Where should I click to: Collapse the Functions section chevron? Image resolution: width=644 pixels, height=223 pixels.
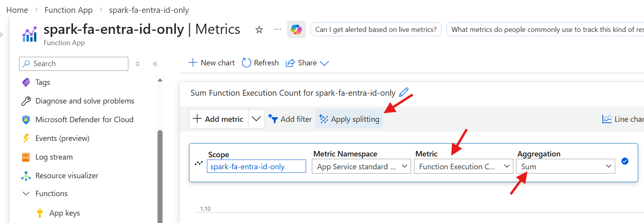pyautogui.click(x=26, y=193)
